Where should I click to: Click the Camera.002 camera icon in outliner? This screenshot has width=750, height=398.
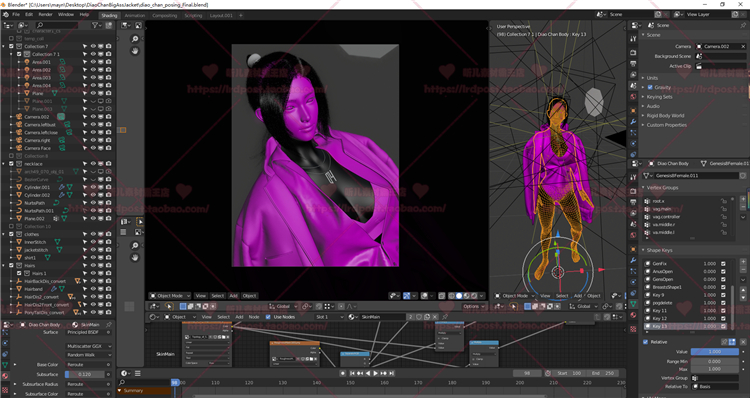click(19, 117)
